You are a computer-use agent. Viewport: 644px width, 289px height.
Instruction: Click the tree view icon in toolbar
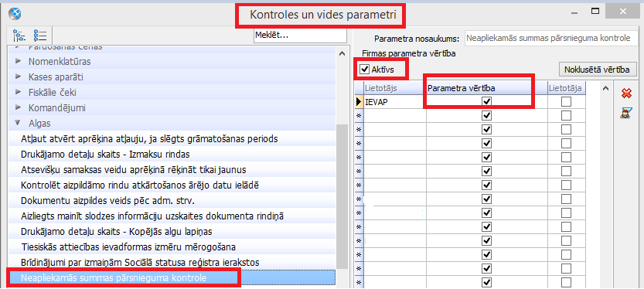coord(19,36)
